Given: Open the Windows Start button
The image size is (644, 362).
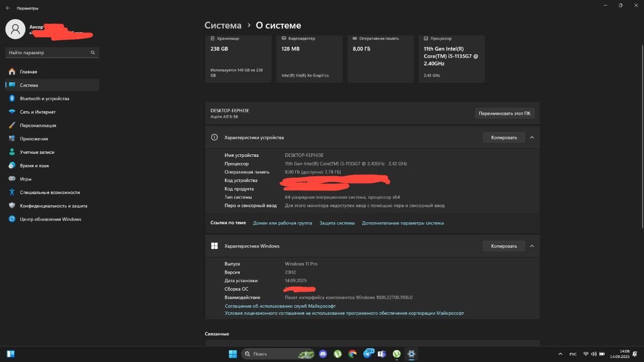Looking at the screenshot, I should [x=233, y=354].
